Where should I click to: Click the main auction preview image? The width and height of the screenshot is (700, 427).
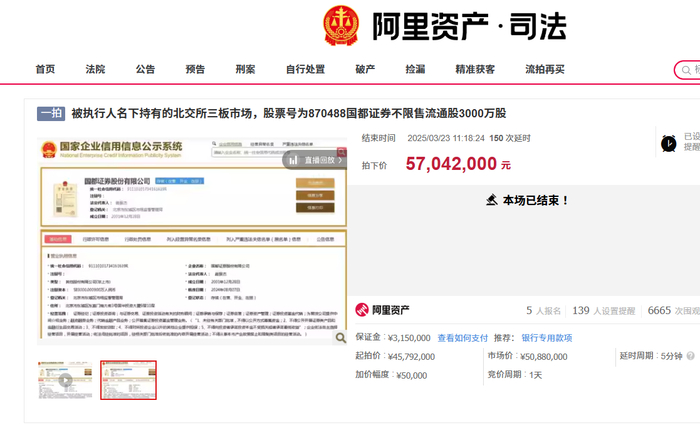[x=192, y=241]
